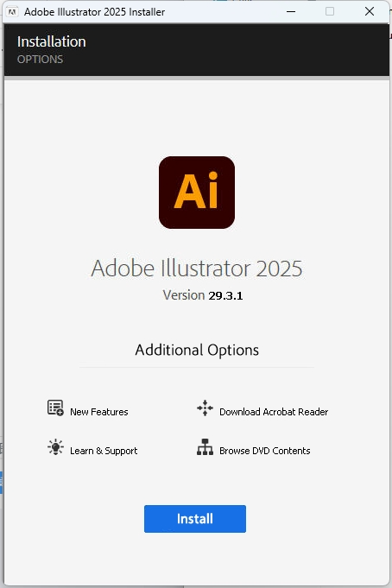
Task: Open the Learn & Support link text
Action: (104, 451)
